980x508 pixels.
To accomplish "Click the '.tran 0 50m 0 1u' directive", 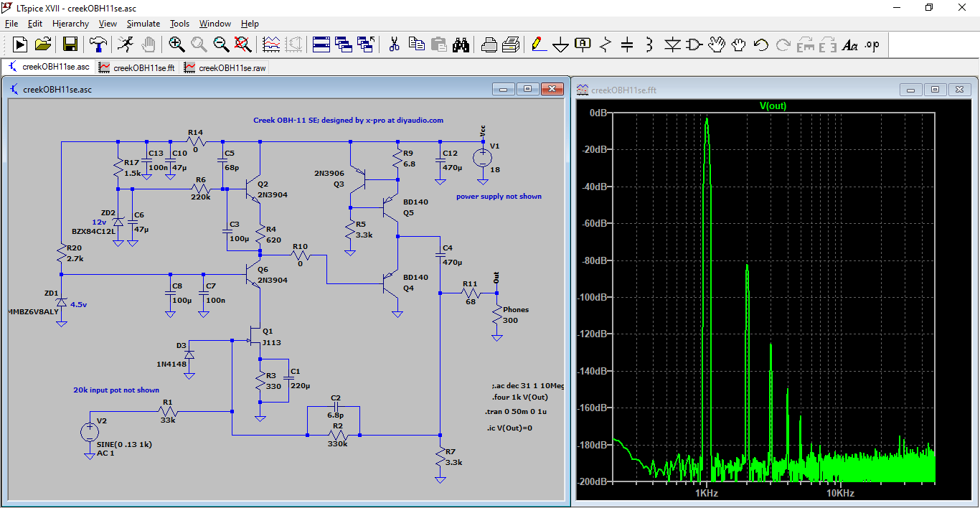I will (517, 412).
